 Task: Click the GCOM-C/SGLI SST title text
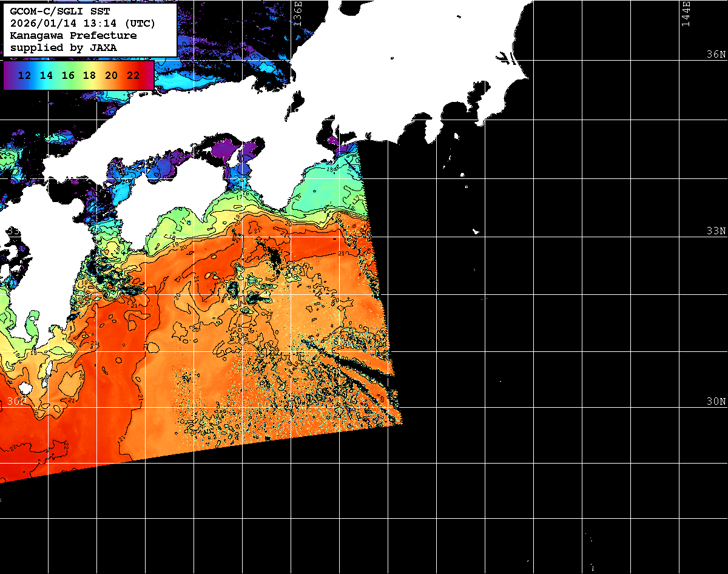[53, 12]
